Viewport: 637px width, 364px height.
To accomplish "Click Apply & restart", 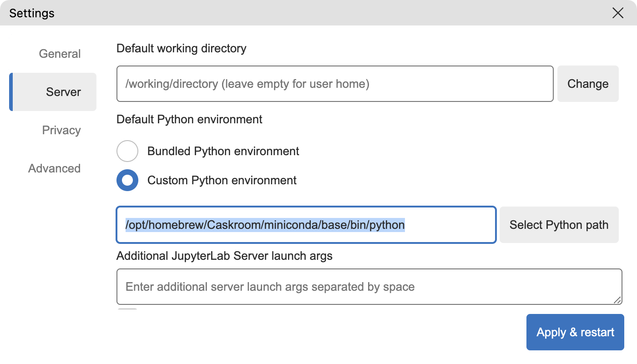I will [575, 332].
